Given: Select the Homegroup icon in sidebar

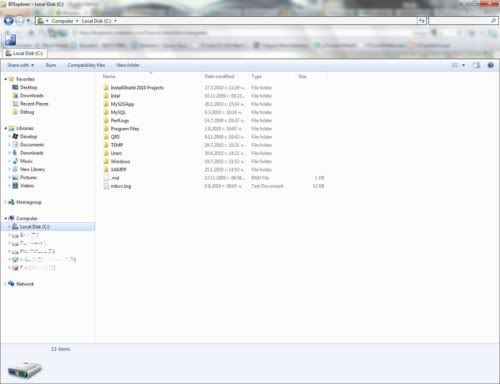Looking at the screenshot, I should click(11, 202).
